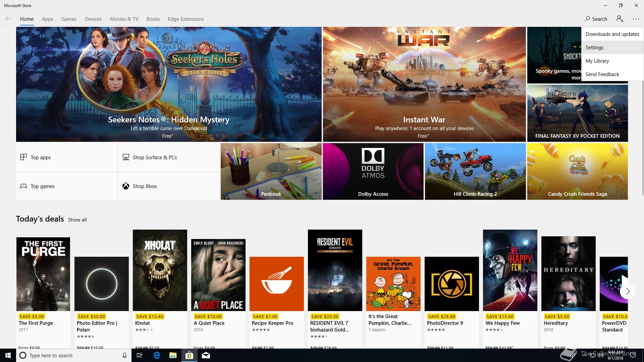Open the Books tab
The image size is (644, 362).
pos(153,19)
